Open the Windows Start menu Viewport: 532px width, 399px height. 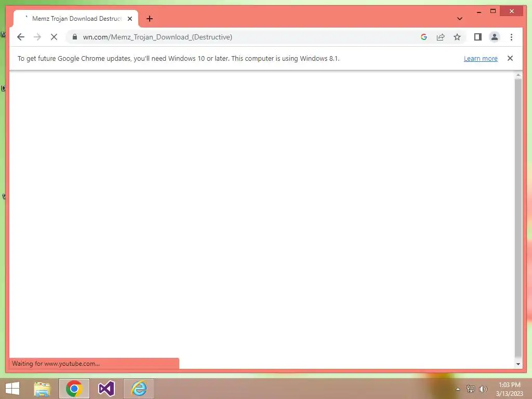click(x=12, y=389)
